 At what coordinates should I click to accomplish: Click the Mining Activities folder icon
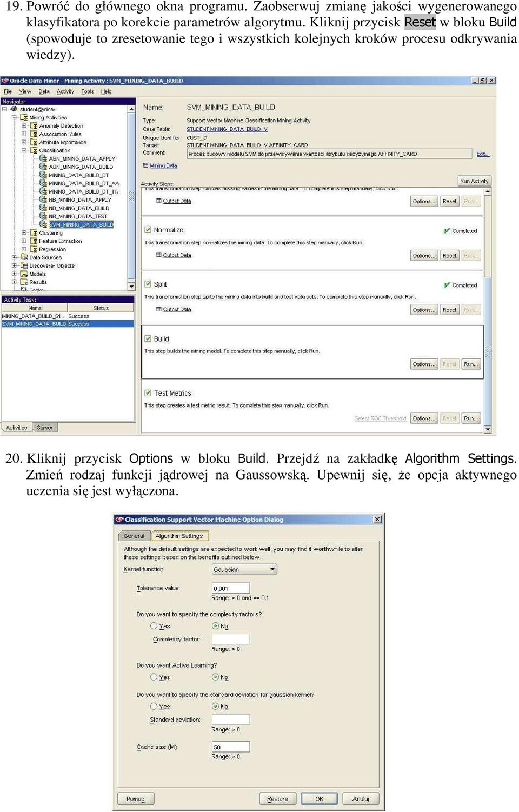[24, 117]
